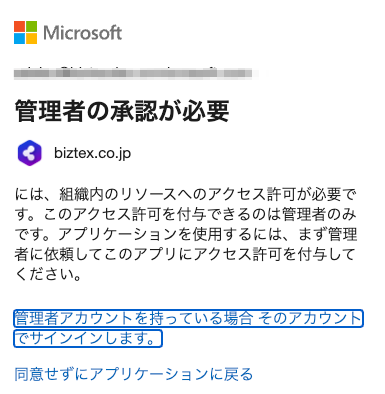Click paragraph line starting です。アプリケーション

[x=186, y=234]
